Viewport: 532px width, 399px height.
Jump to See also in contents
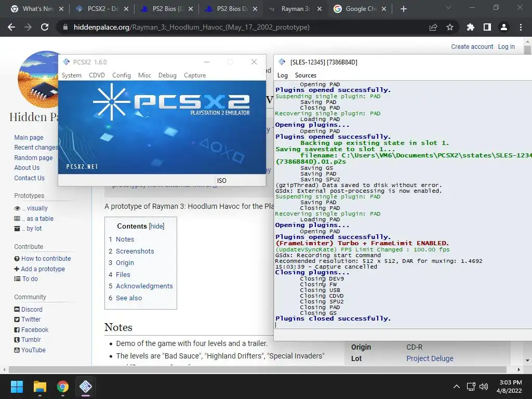pos(129,298)
